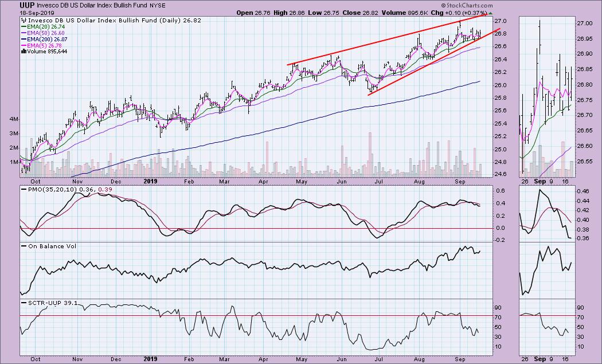This screenshot has width=602, height=364.
Task: Click the StockCharts.com attribution text
Action: (x=467, y=5)
